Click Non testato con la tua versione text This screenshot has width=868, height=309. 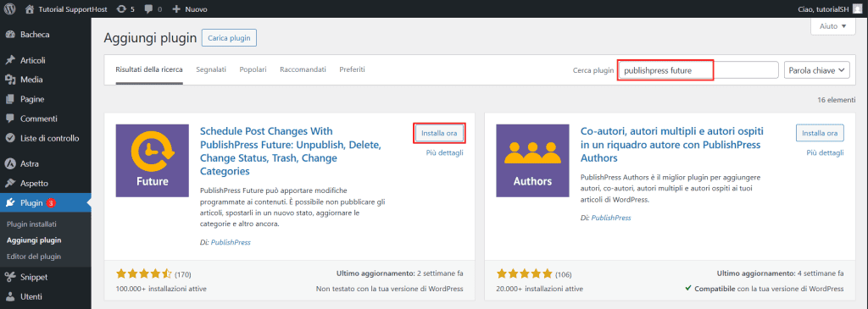tap(390, 289)
